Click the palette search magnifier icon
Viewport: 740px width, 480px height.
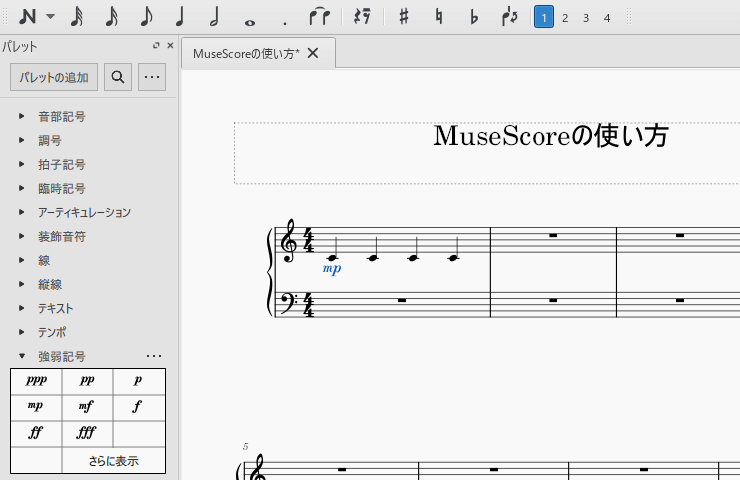point(118,77)
